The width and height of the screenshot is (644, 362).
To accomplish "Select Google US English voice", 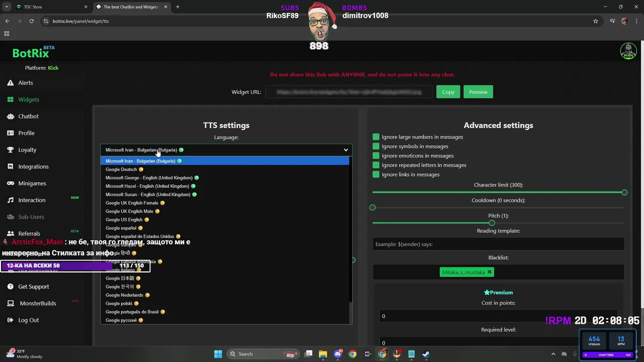I will point(225,220).
